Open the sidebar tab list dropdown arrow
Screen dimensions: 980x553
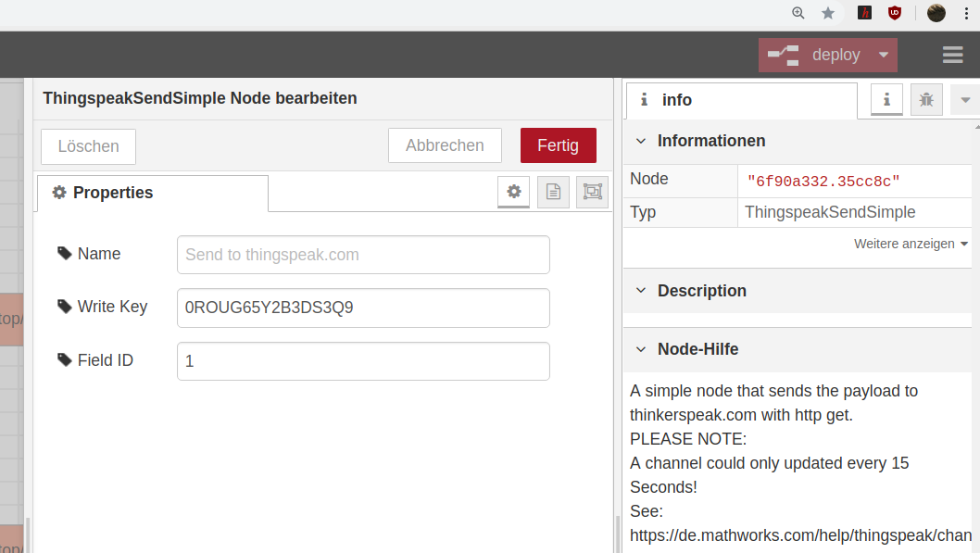tap(964, 99)
